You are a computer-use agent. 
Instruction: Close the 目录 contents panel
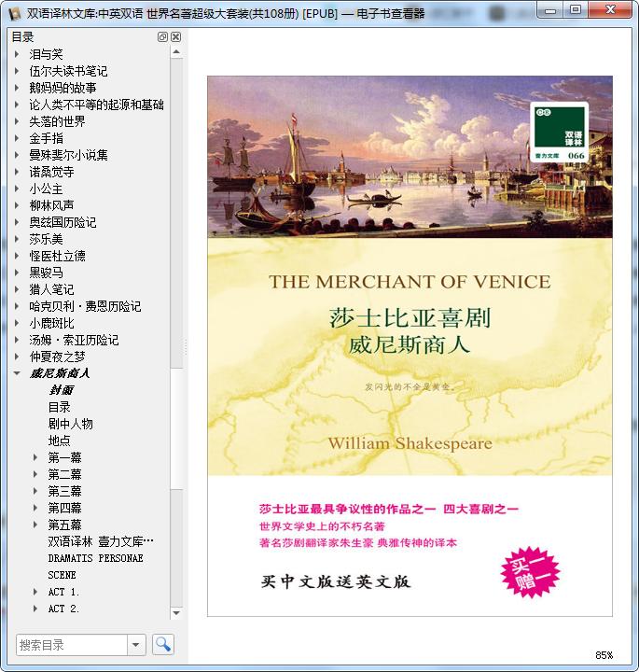(175, 36)
